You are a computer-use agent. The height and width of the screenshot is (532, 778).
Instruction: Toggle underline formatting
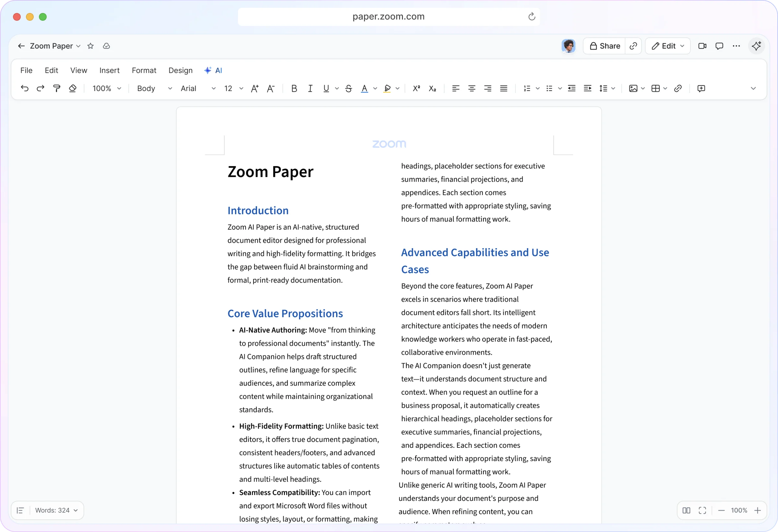coord(326,88)
